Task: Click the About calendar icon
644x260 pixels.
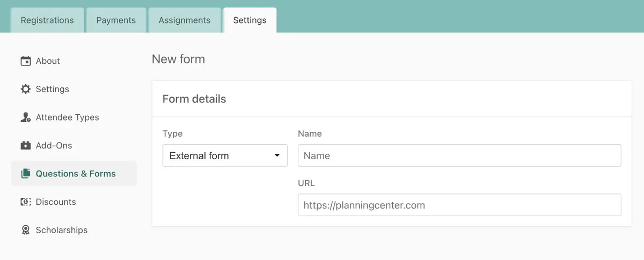Action: click(x=25, y=61)
